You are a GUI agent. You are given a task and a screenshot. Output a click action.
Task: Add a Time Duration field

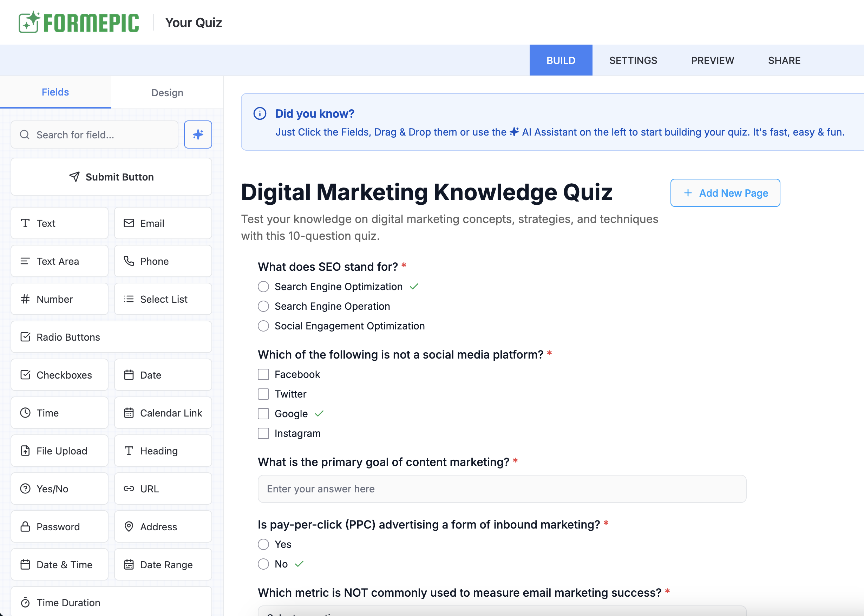pos(111,602)
